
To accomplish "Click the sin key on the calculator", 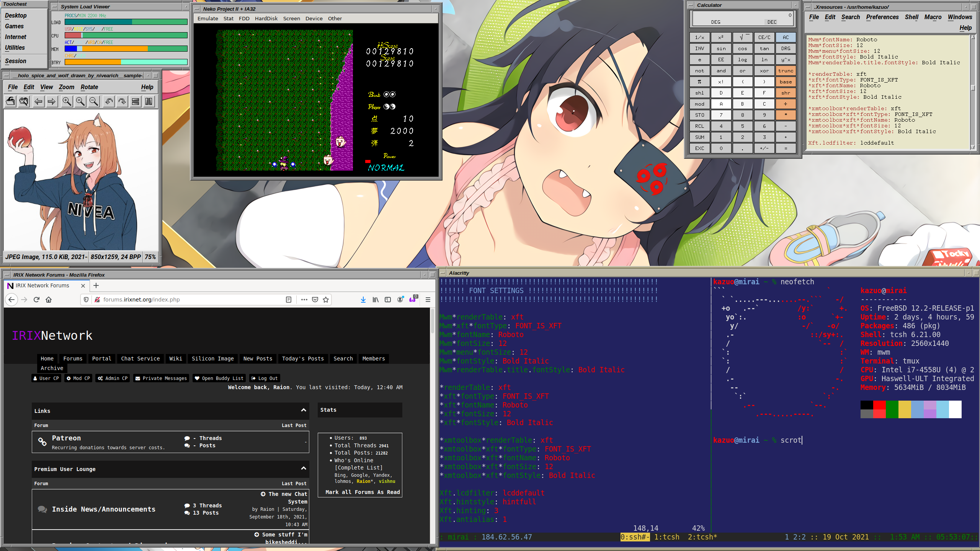I will (x=721, y=49).
